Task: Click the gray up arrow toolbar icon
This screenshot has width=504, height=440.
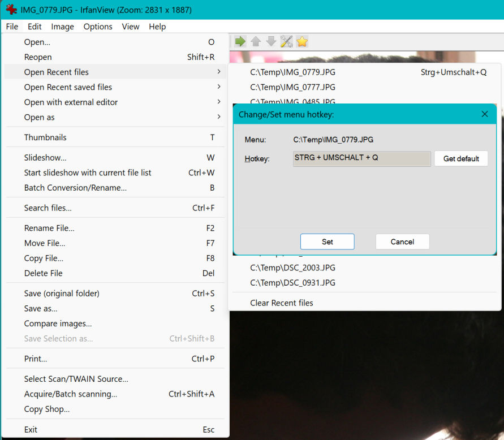Action: coord(256,41)
